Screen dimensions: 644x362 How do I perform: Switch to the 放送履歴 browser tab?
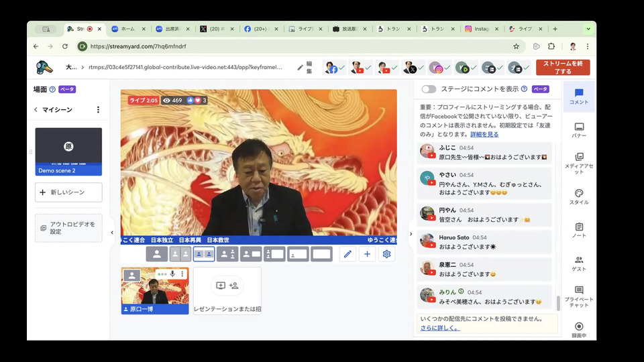(349, 29)
